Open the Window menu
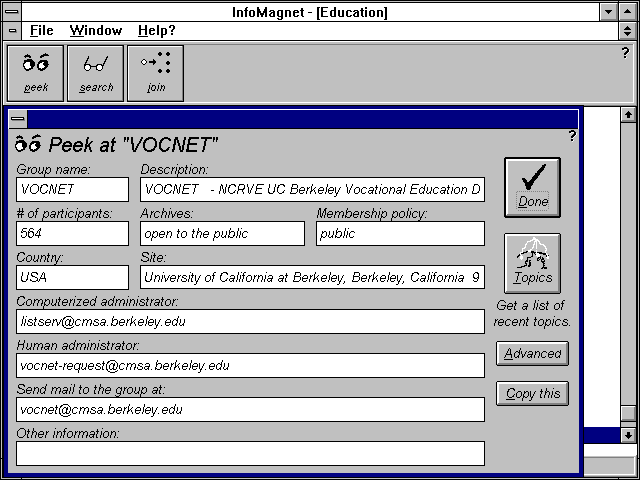This screenshot has height=480, width=640. (96, 31)
